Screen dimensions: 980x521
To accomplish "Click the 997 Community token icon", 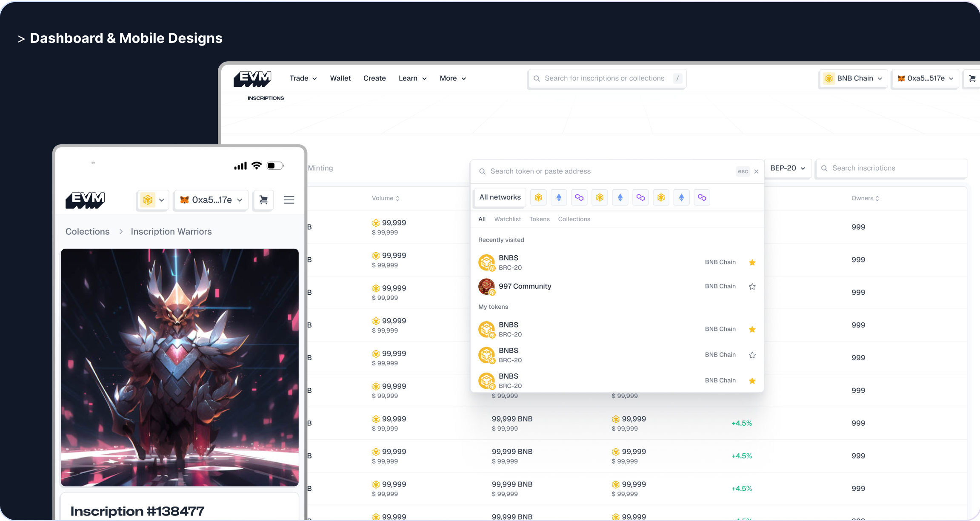I will pyautogui.click(x=486, y=286).
